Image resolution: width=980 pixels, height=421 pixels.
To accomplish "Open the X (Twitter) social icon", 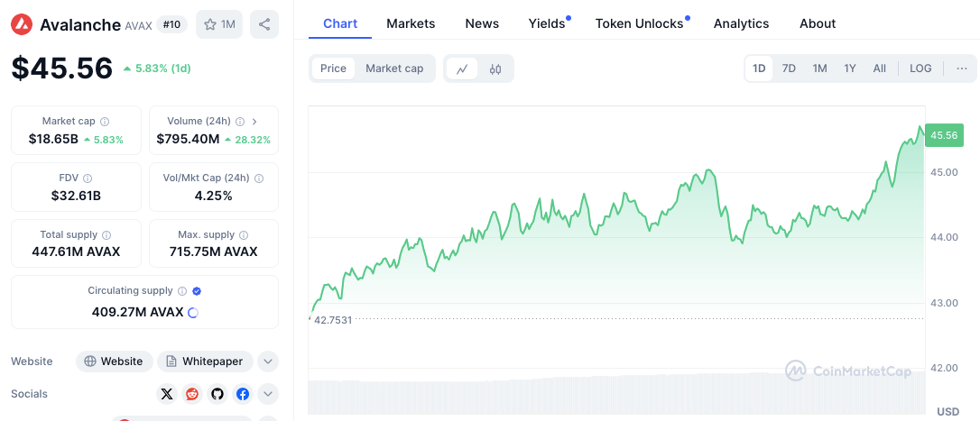I will coord(167,394).
